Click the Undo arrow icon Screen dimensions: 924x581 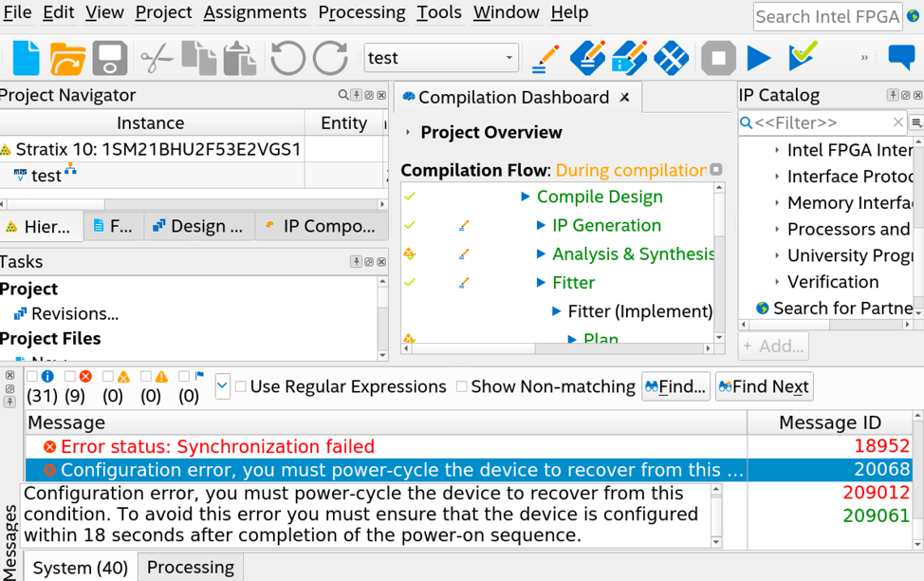pyautogui.click(x=287, y=58)
